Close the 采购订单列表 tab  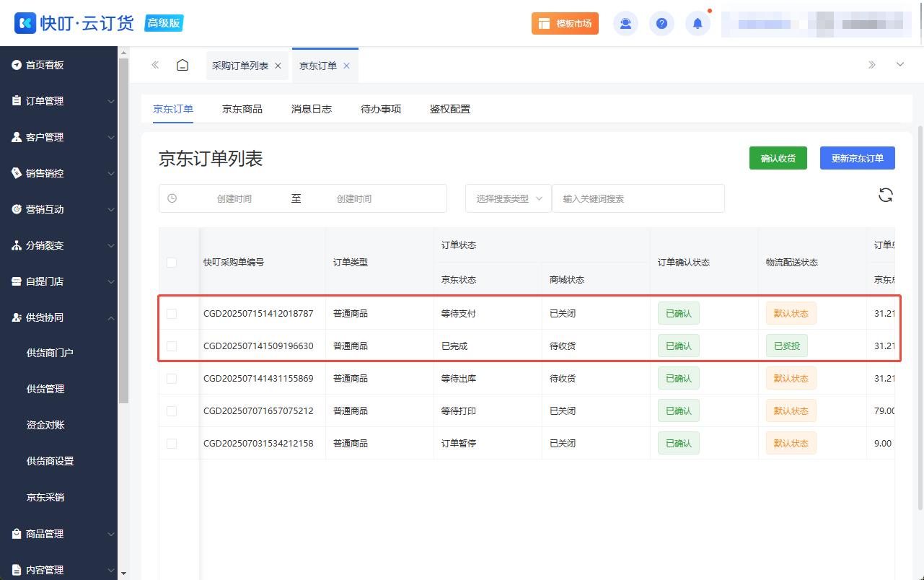click(x=278, y=66)
